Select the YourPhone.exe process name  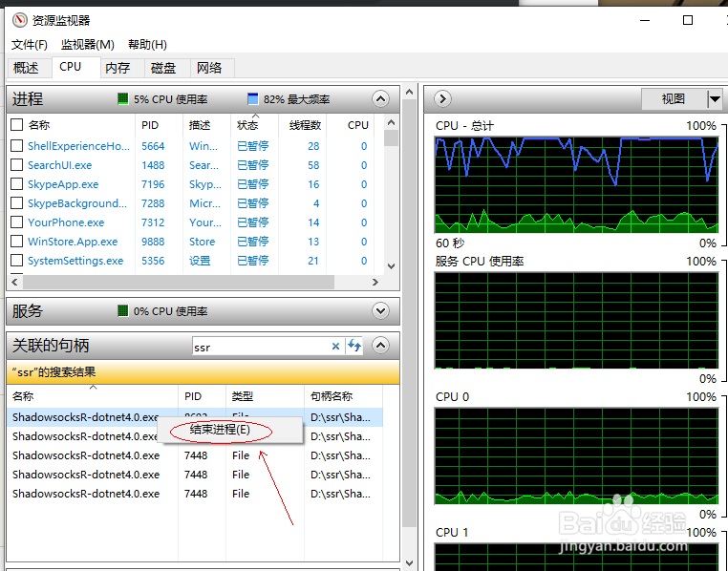click(x=66, y=222)
